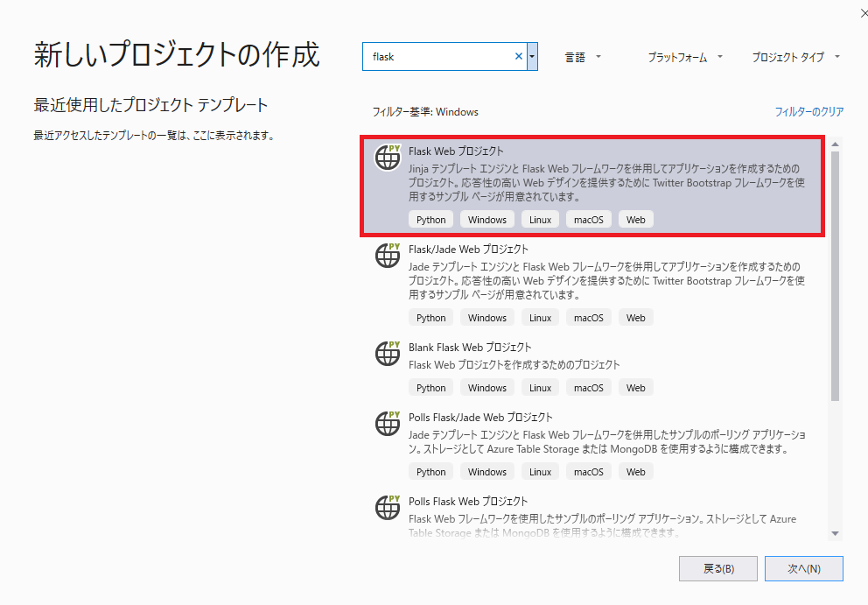Close the new project dialog window

tap(864, 12)
